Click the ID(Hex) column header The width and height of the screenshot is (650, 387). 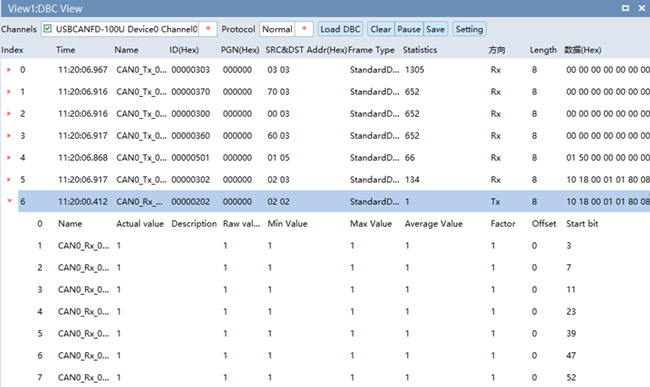[x=184, y=50]
